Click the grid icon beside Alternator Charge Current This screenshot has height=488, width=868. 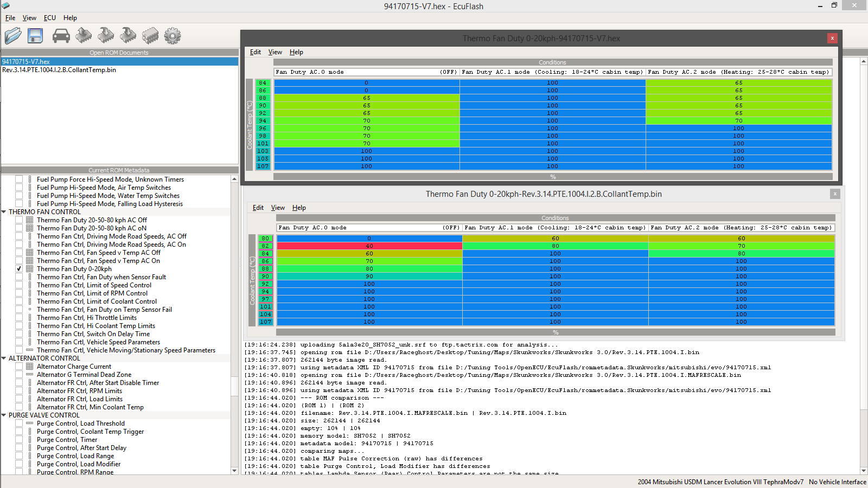[x=30, y=367]
